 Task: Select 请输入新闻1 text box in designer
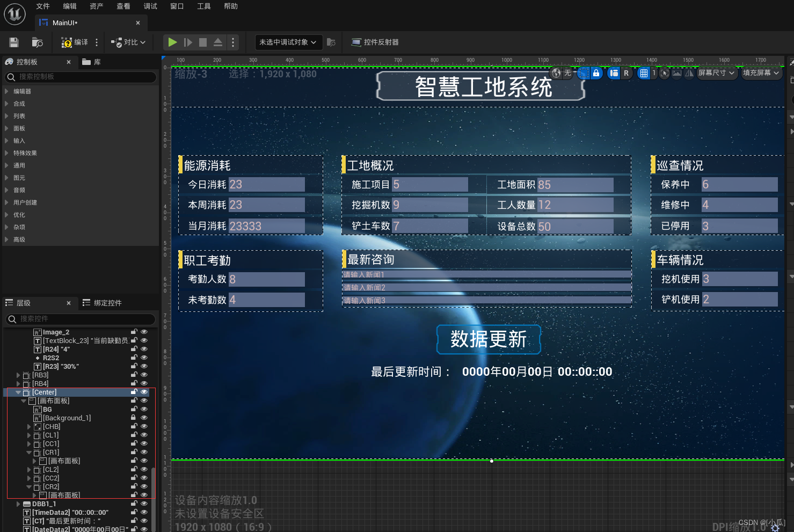click(x=486, y=274)
